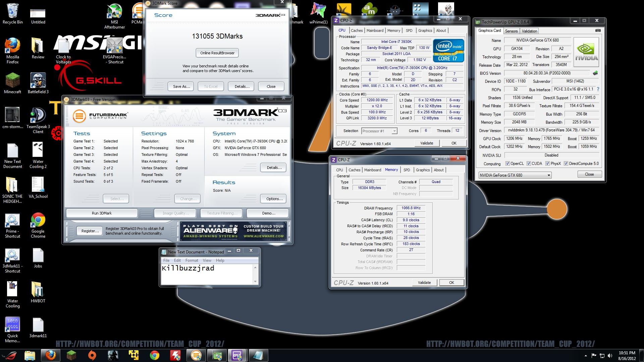Click the Intel Core i7 logo in CPU-Z
The width and height of the screenshot is (644, 362).
click(448, 51)
